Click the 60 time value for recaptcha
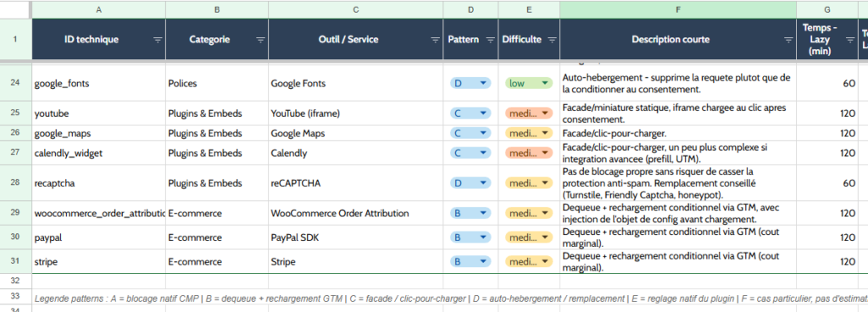This screenshot has height=312, width=868. pos(827,183)
